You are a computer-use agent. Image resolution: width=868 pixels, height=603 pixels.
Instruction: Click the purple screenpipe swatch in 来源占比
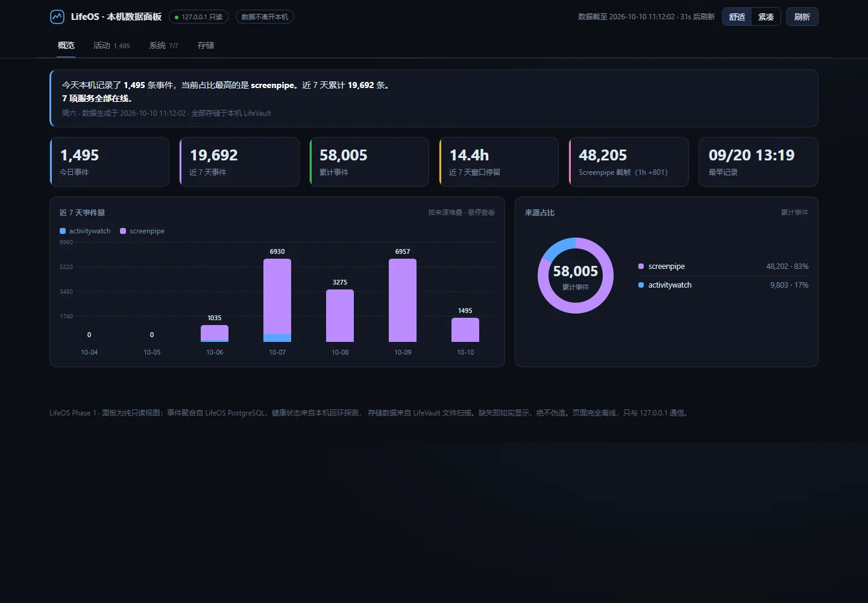tap(641, 267)
